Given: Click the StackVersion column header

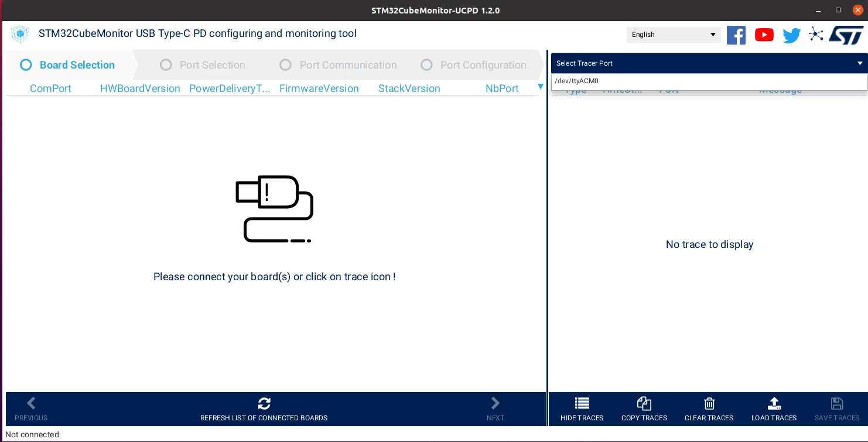Looking at the screenshot, I should 409,89.
